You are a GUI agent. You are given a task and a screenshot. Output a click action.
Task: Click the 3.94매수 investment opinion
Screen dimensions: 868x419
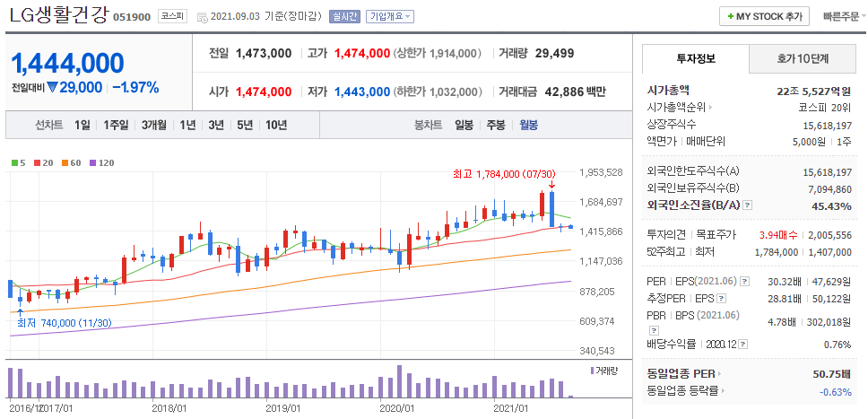click(777, 235)
